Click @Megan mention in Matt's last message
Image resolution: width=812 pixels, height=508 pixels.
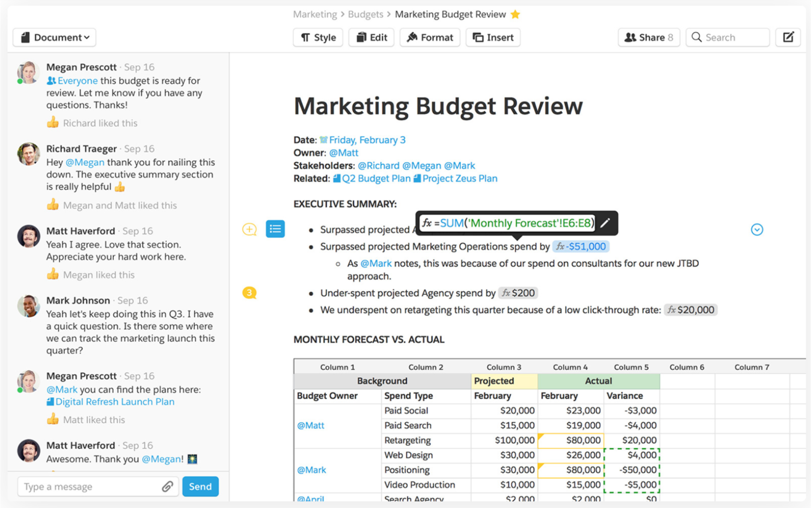point(161,459)
